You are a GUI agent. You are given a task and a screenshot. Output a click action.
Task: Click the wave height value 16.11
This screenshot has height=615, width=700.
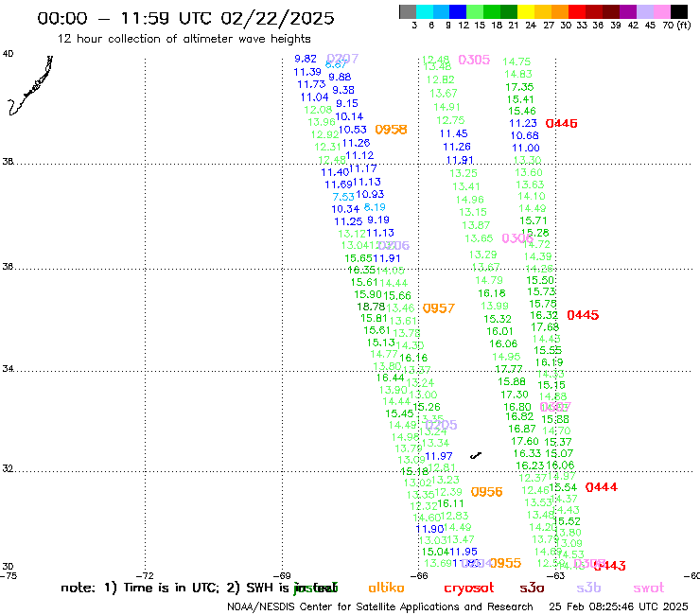(x=450, y=503)
